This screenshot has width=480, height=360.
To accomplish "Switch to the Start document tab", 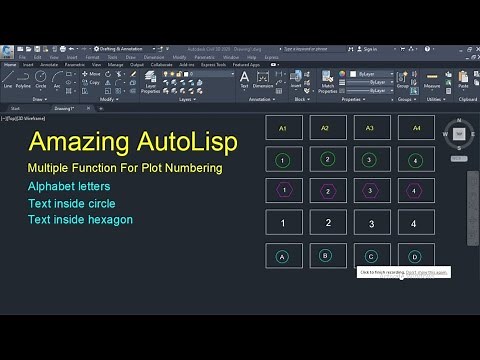I will 15,108.
